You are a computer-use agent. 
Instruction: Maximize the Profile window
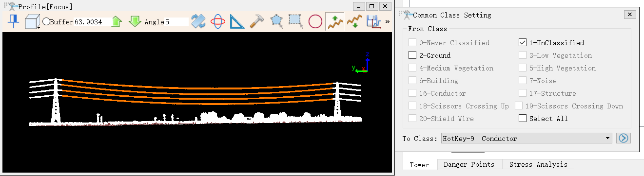click(372, 6)
